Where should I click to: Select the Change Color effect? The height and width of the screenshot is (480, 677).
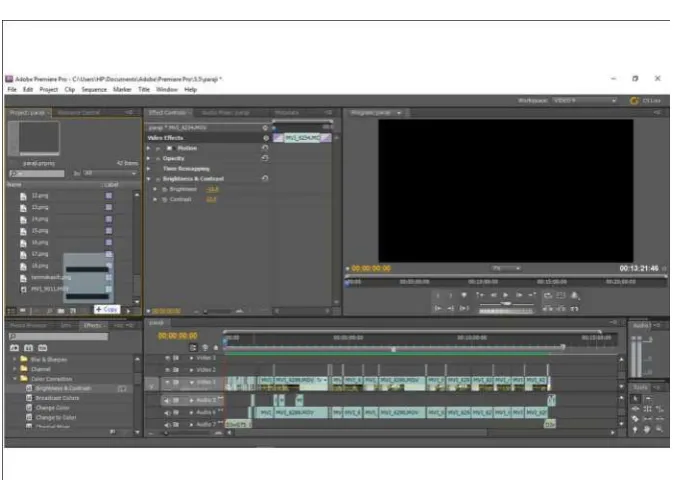pos(52,408)
